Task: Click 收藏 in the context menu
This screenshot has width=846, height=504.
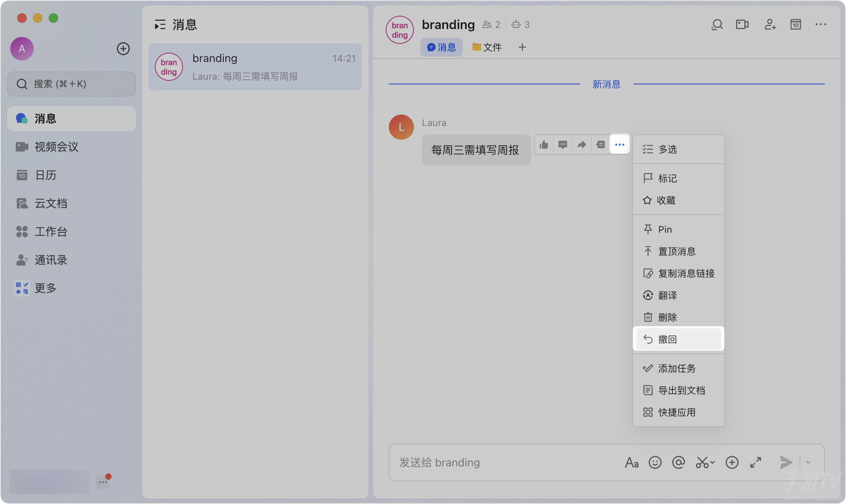Action: (679, 200)
